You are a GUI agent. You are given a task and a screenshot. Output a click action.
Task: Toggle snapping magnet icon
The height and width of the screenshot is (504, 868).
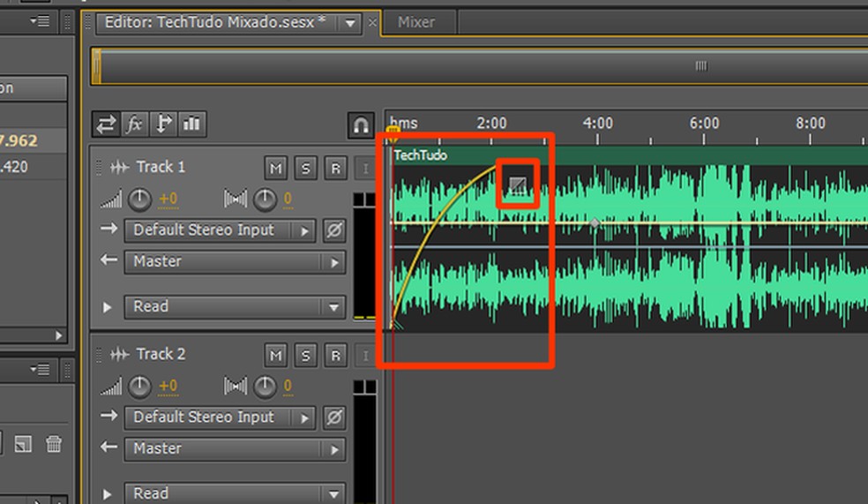[361, 125]
